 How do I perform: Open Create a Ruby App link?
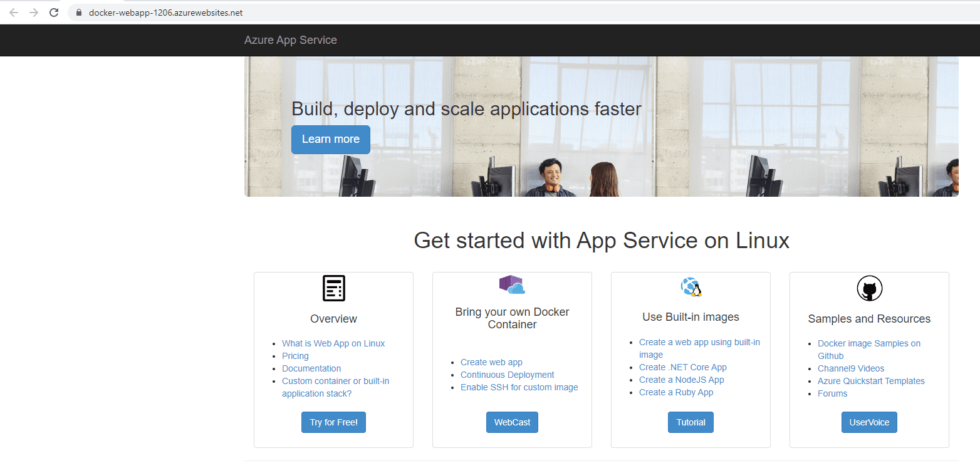[x=676, y=392]
